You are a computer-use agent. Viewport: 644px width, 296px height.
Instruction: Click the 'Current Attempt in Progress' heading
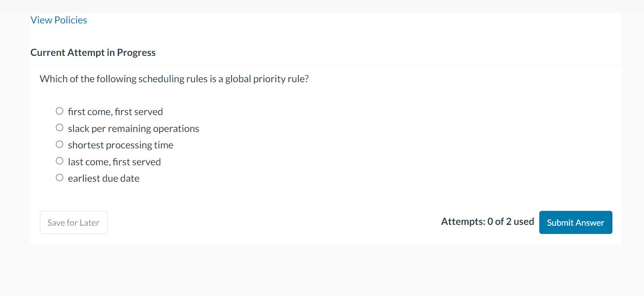pos(93,53)
